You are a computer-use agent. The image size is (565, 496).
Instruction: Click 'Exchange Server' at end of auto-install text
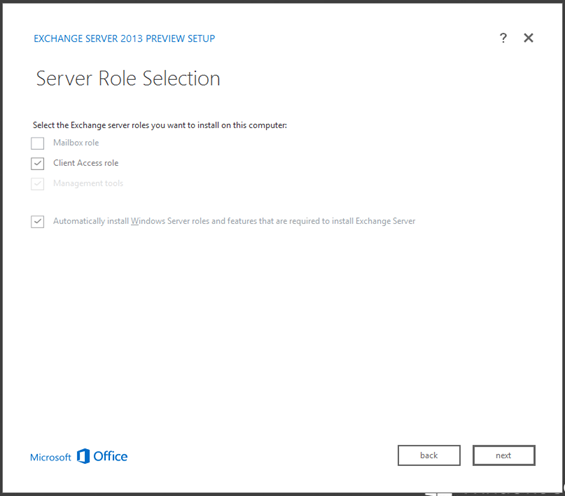click(x=385, y=221)
